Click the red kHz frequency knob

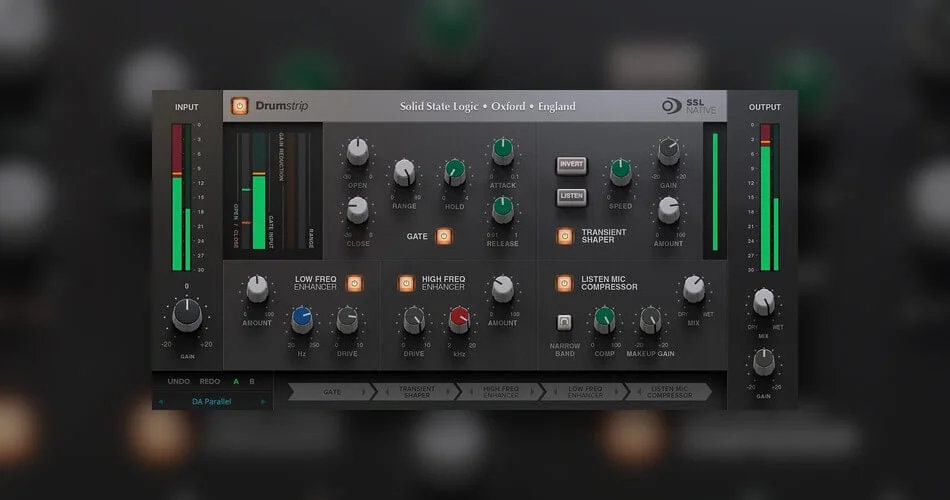tap(459, 320)
